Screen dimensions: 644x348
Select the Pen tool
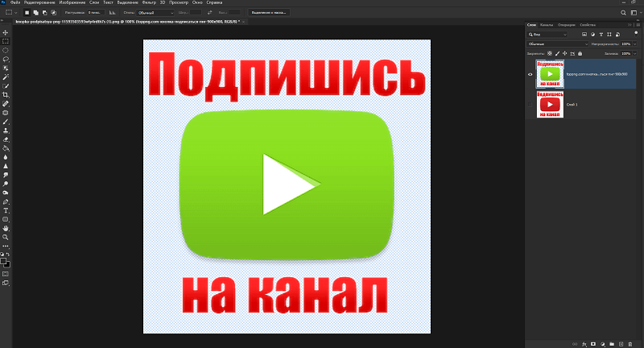point(6,201)
